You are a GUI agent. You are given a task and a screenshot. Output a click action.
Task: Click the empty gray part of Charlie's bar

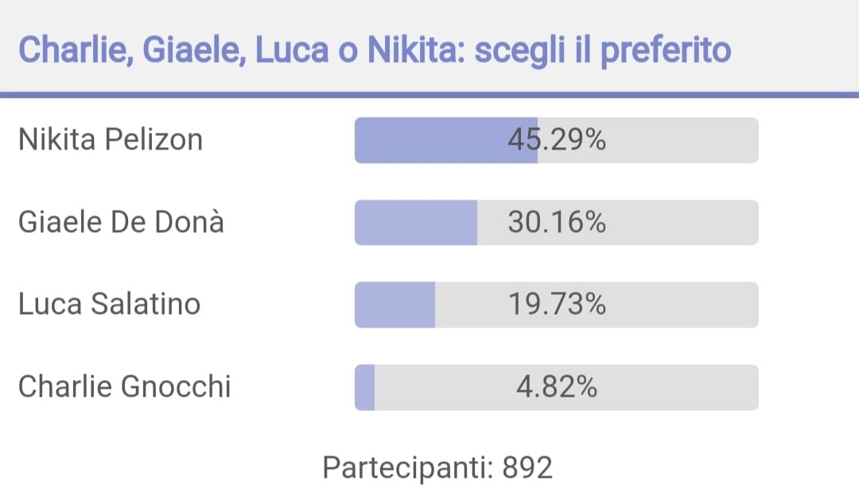coord(567,387)
